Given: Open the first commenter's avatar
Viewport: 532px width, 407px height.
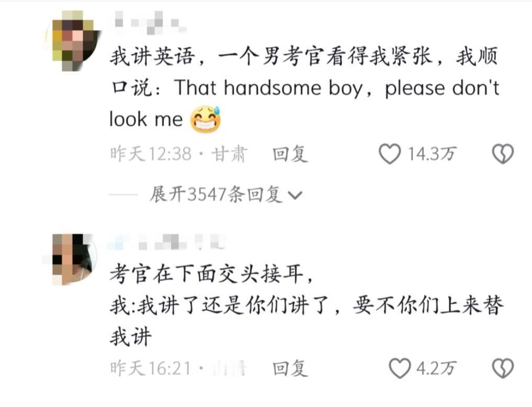Looking at the screenshot, I should point(73,41).
